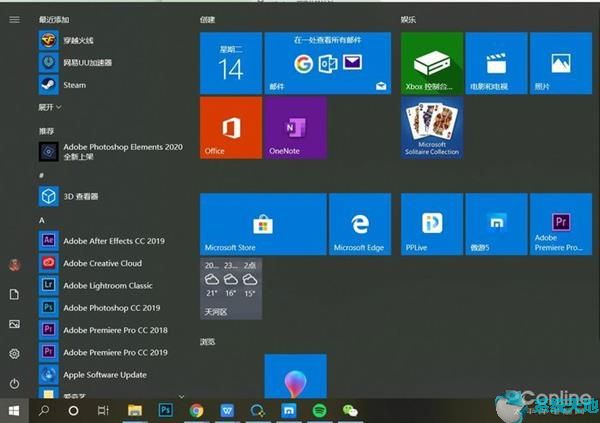Click the Power button icon

14,383
